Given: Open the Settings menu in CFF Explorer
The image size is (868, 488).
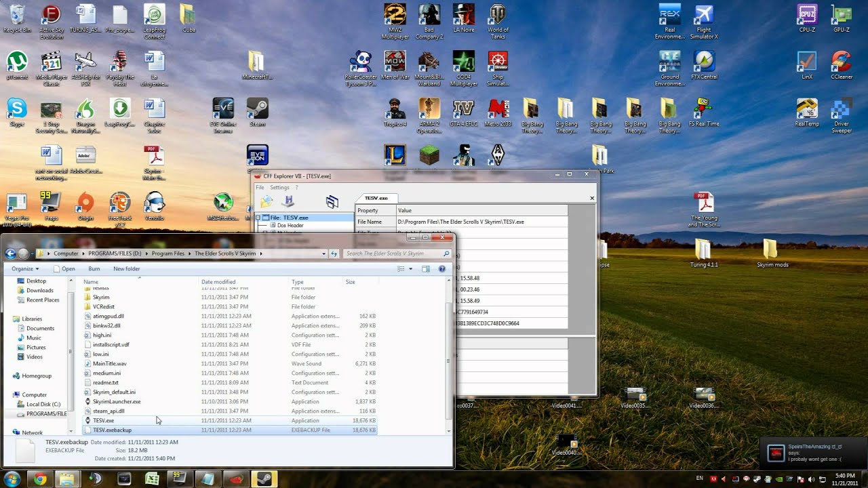Looking at the screenshot, I should click(x=279, y=188).
